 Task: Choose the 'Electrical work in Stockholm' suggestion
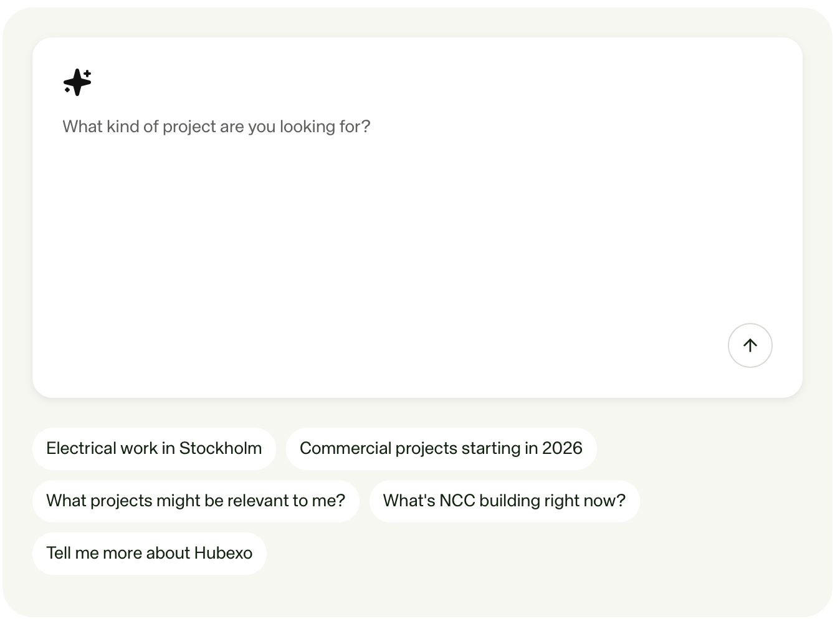pyautogui.click(x=154, y=448)
